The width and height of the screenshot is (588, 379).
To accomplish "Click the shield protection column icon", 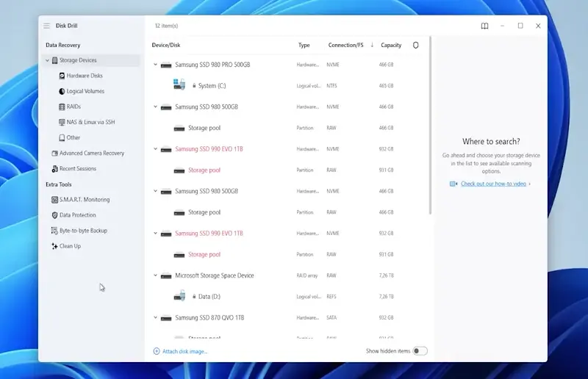I will [415, 45].
